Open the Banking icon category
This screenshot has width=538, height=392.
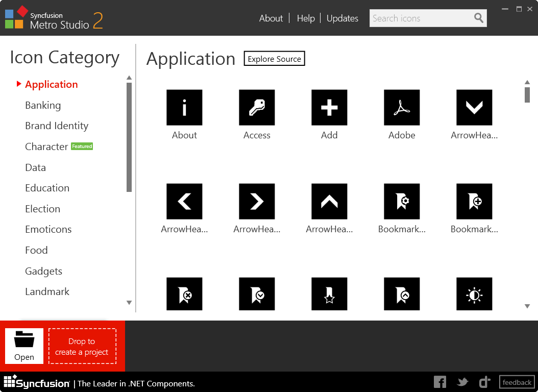click(x=43, y=105)
